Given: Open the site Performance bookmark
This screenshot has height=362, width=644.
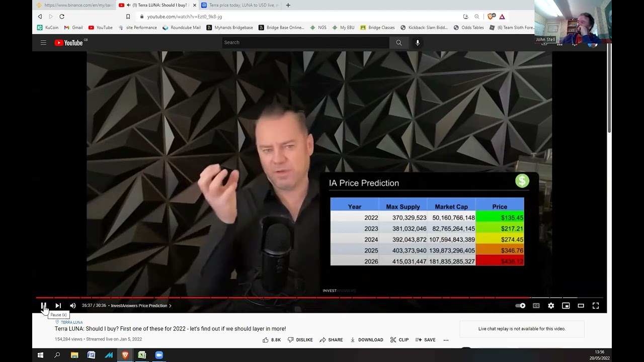Looking at the screenshot, I should click(x=137, y=28).
